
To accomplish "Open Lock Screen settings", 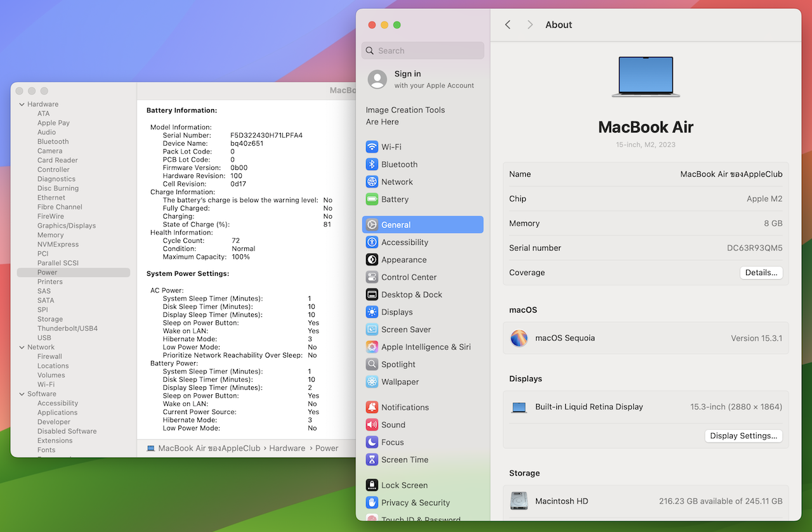I will 422,485.
